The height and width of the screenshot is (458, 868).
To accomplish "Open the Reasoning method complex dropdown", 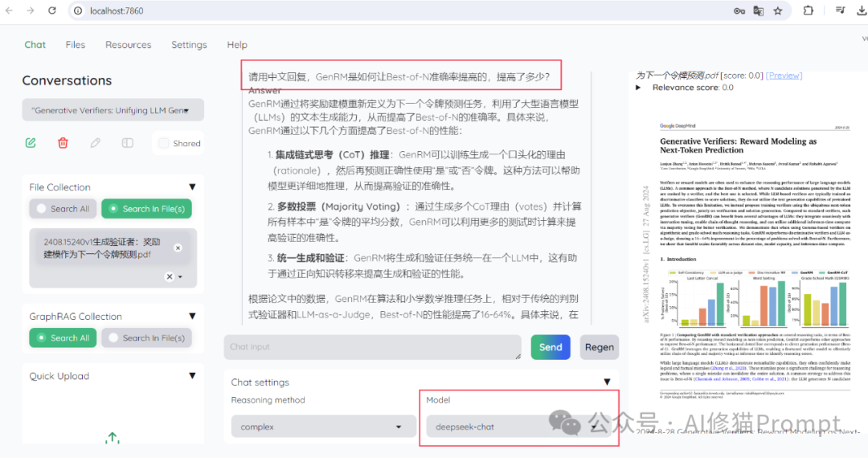I will pyautogui.click(x=323, y=427).
